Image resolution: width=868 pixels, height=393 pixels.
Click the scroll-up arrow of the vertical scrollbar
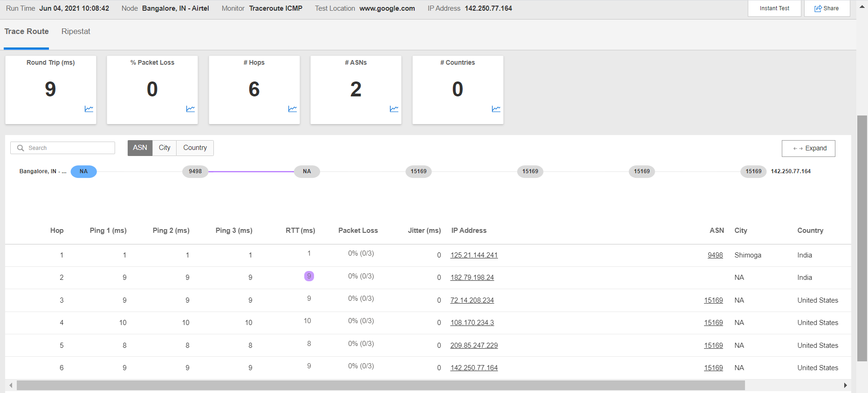[862, 7]
